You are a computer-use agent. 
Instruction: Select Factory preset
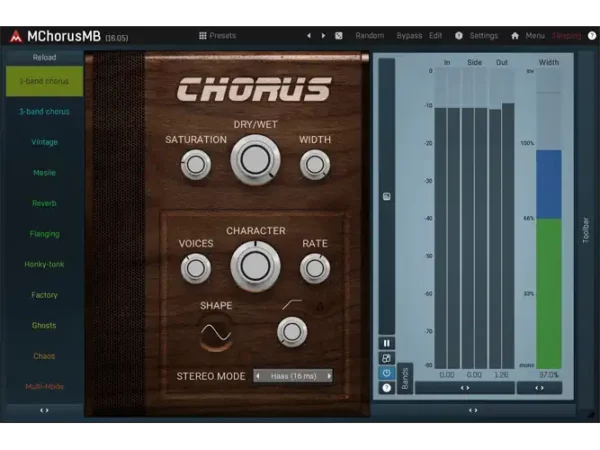tap(44, 295)
